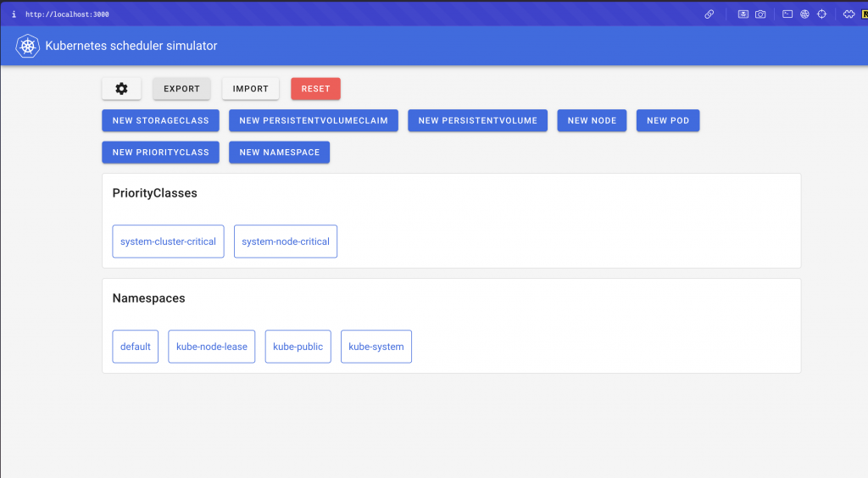Open the system-cluster-critical priority class
Viewport: 868px width, 478px height.
pyautogui.click(x=169, y=242)
